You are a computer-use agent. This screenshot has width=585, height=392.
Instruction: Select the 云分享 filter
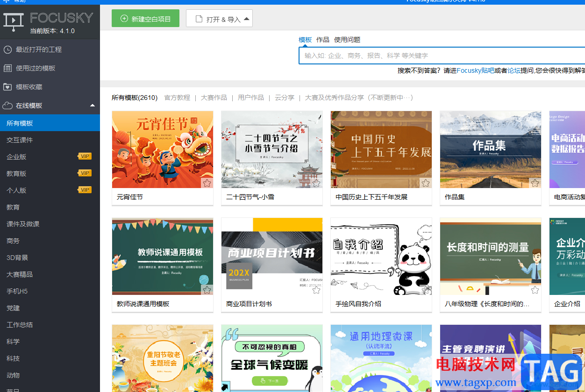(x=285, y=98)
